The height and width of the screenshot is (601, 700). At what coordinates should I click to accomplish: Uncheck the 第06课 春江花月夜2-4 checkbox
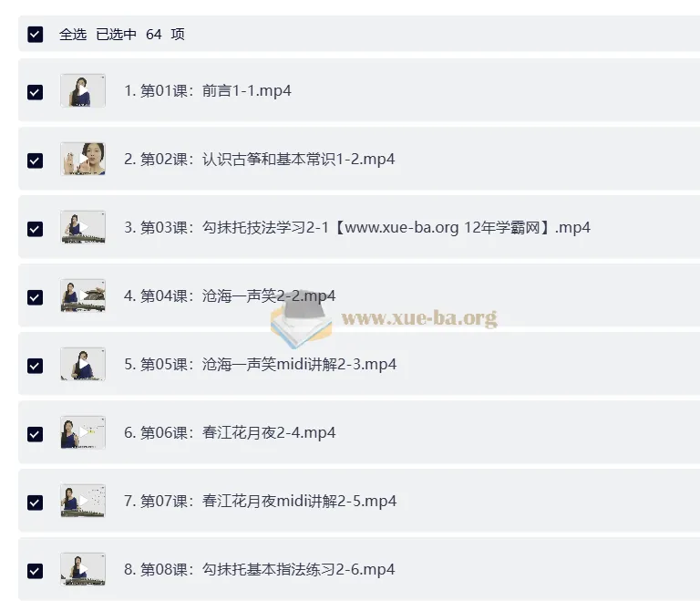coord(36,434)
